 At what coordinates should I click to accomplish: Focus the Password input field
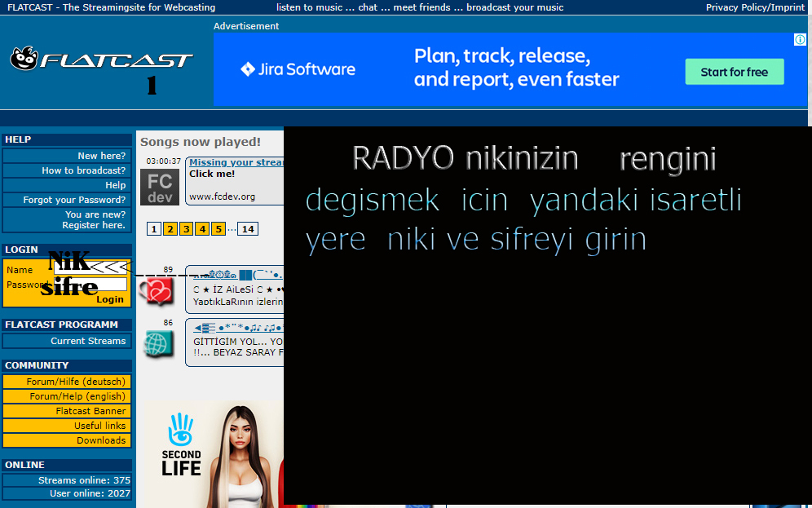pos(90,285)
